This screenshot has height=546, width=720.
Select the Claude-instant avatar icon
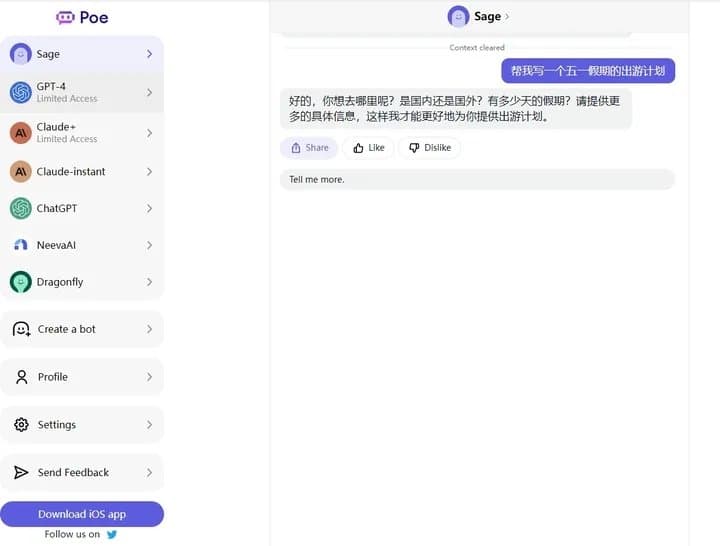(x=21, y=172)
